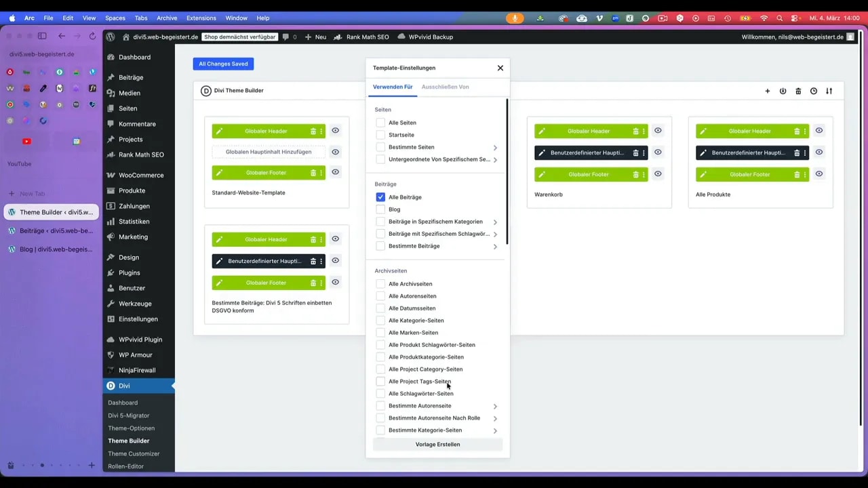Click the Theme Builder history clock icon
This screenshot has height=488, width=868.
coord(814,91)
